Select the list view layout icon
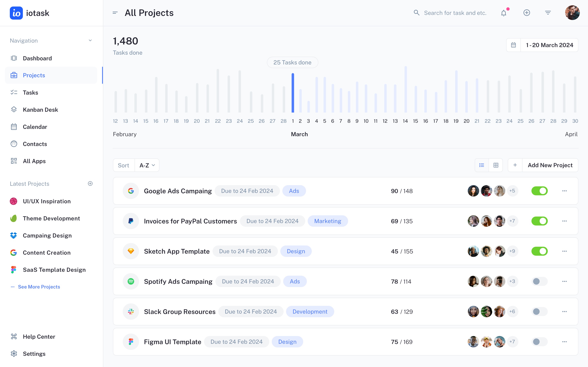Image resolution: width=588 pixels, height=367 pixels. tap(482, 165)
